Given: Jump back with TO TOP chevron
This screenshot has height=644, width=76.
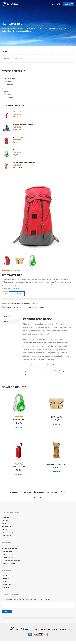Looking at the screenshot, I should [x=38, y=498].
